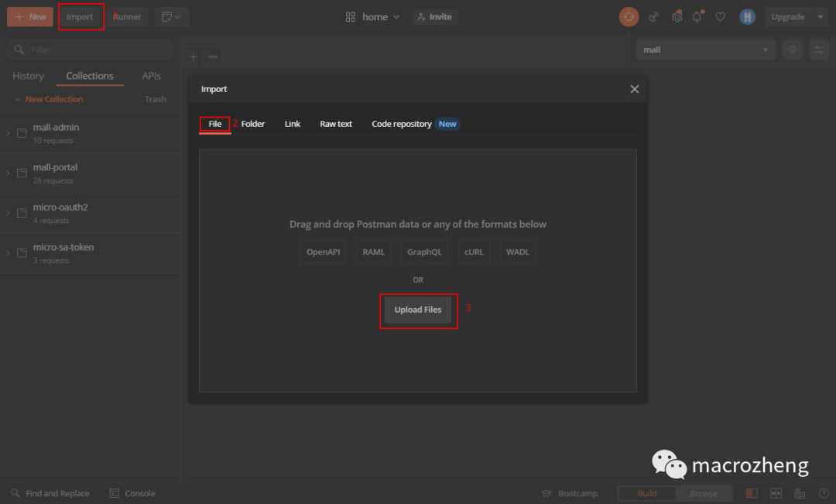Click the orange sync icon
The height and width of the screenshot is (504, 836).
click(x=629, y=16)
